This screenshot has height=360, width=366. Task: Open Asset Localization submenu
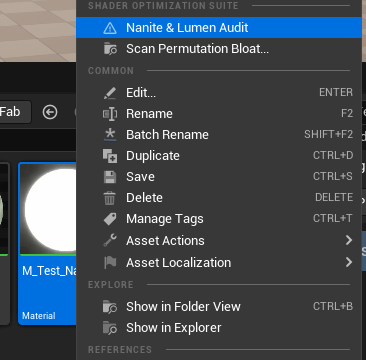click(219, 262)
